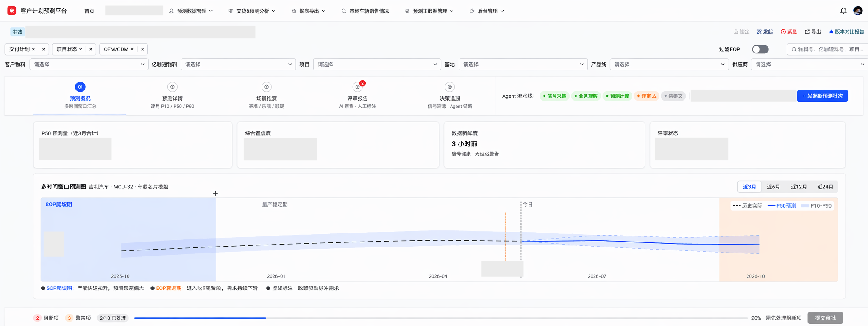Click the 预测计算 pipeline stage chip

(617, 96)
